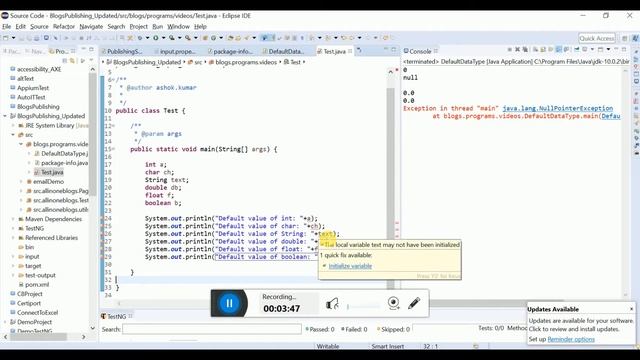
Task: Expand the Maven Dependencies node
Action: (x=13, y=219)
